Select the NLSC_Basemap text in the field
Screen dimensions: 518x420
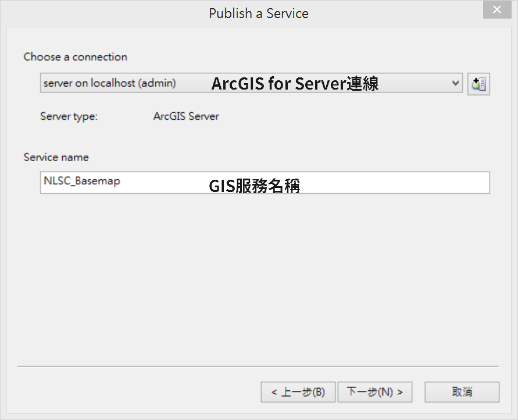click(82, 181)
